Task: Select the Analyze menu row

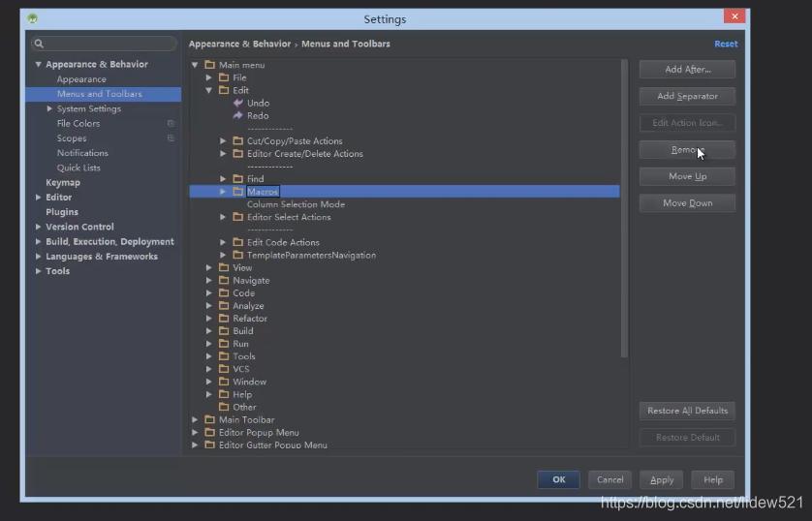Action: click(x=248, y=306)
